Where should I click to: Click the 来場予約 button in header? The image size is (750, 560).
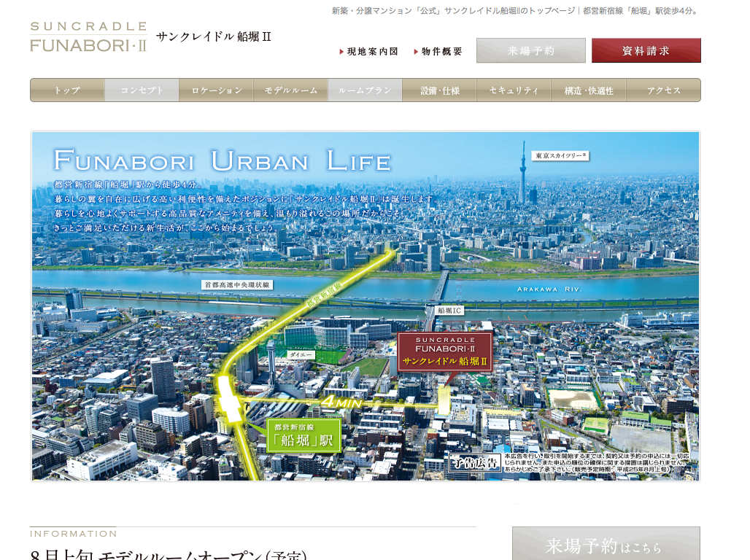530,51
